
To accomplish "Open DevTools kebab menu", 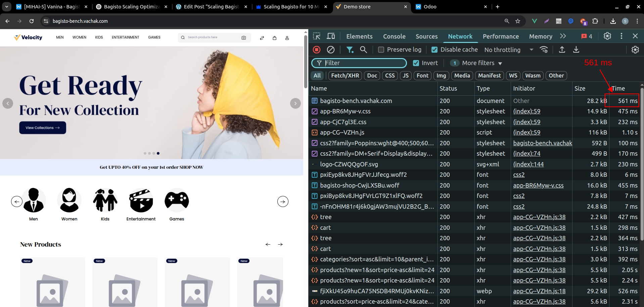I will click(x=622, y=36).
